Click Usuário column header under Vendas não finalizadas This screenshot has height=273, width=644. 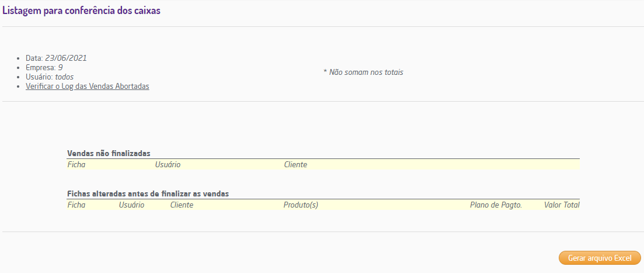(168, 164)
